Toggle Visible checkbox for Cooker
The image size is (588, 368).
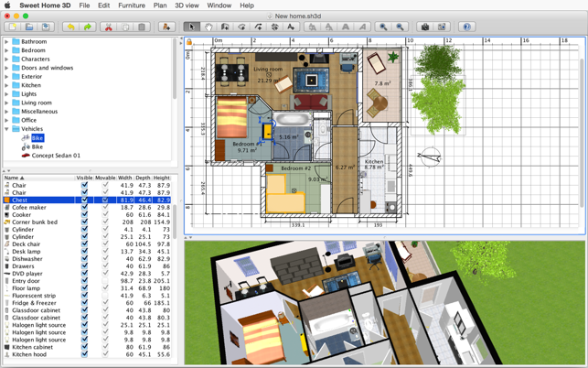[x=85, y=214]
